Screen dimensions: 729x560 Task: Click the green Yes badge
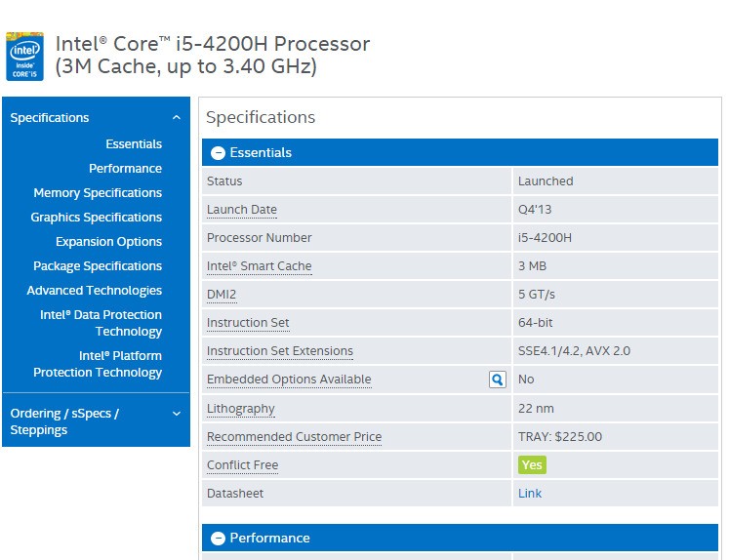coord(532,465)
